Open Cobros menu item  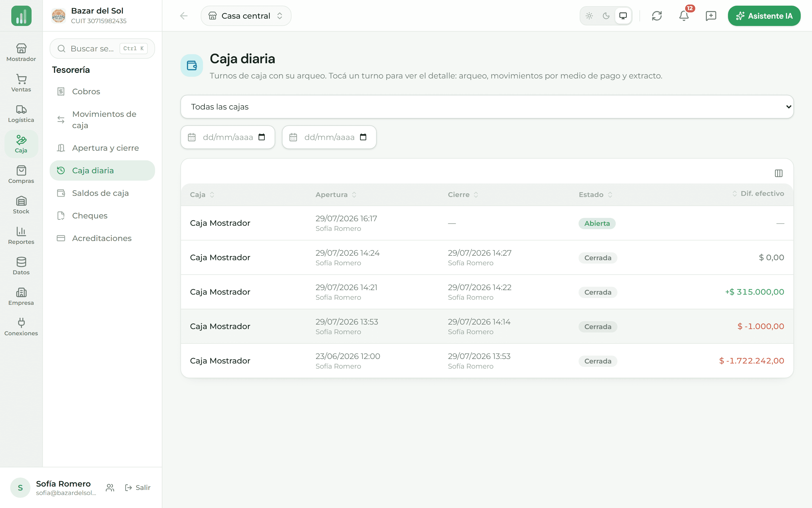point(102,91)
